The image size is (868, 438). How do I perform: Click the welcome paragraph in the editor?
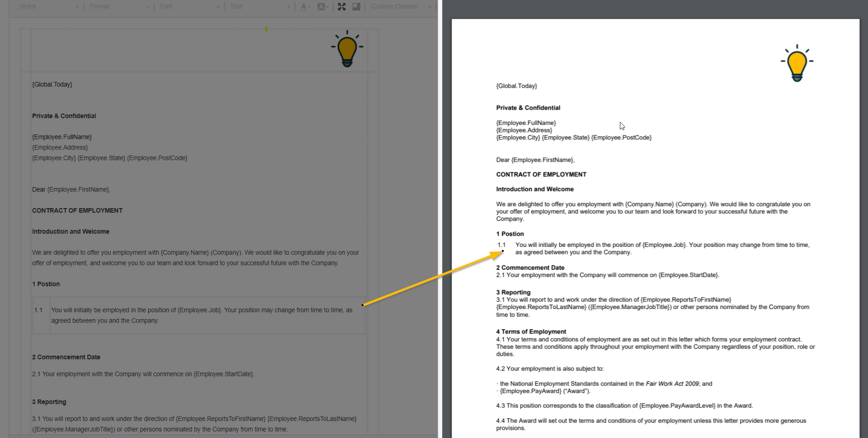(195, 258)
